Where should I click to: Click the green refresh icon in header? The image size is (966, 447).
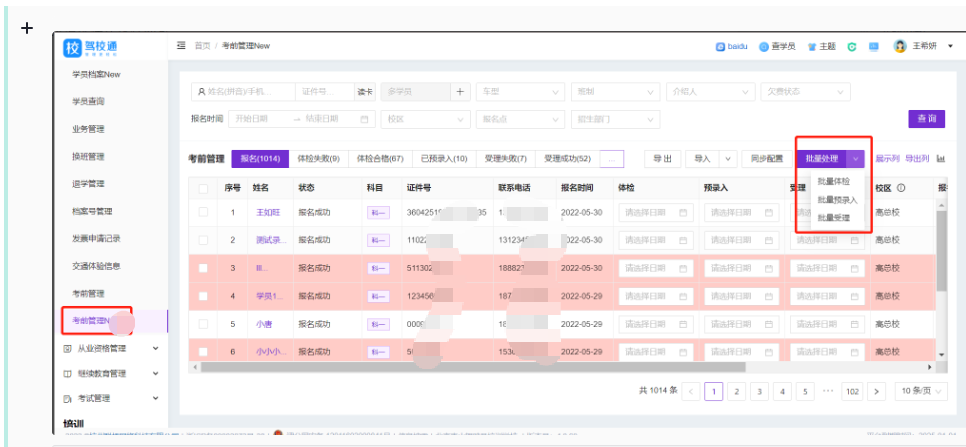(x=851, y=46)
